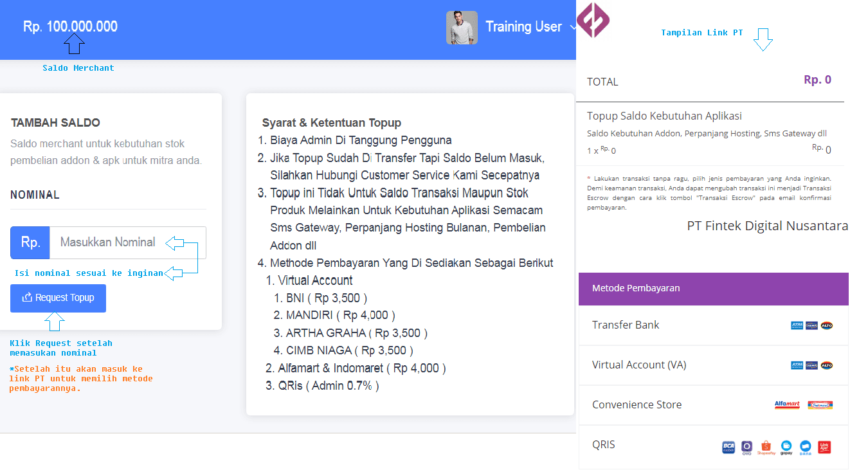Click the LinkAja icon
The image size is (868, 472).
tap(824, 447)
